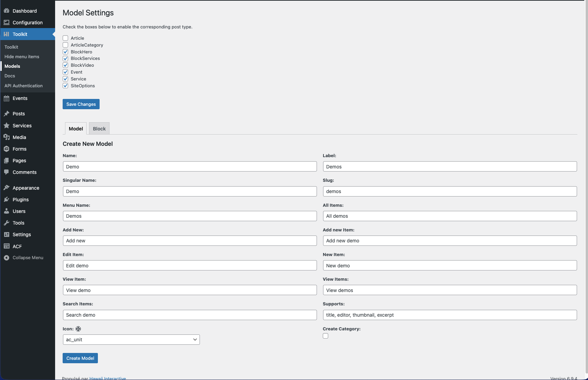Open API Authentication submenu item
The width and height of the screenshot is (588, 380).
[24, 86]
